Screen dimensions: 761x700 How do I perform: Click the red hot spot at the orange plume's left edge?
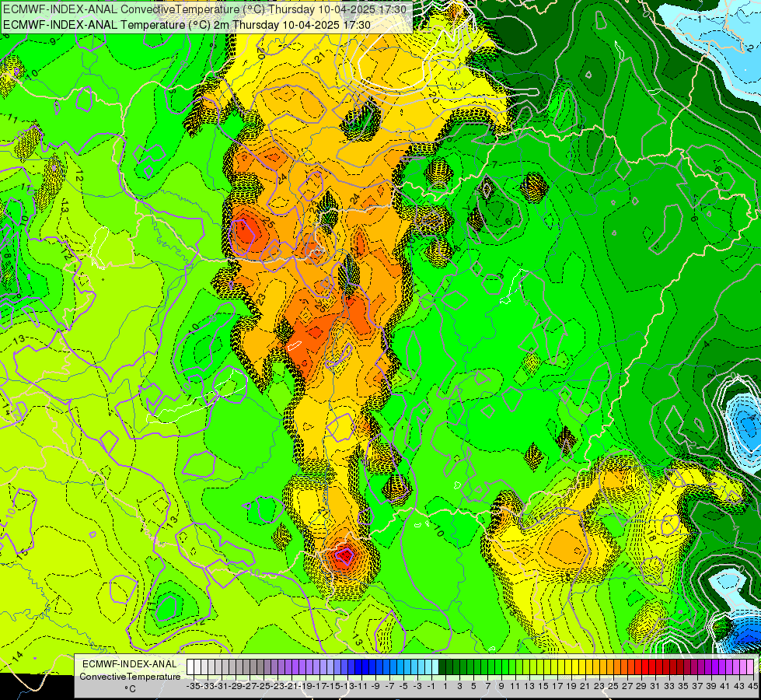click(245, 233)
